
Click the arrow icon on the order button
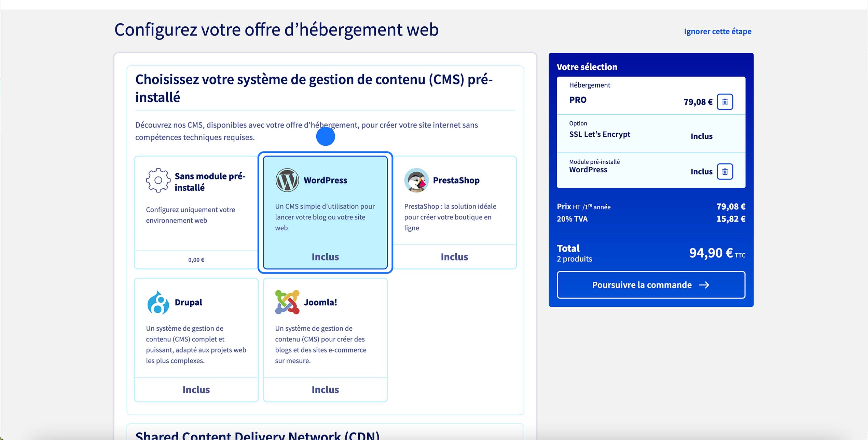pos(704,285)
